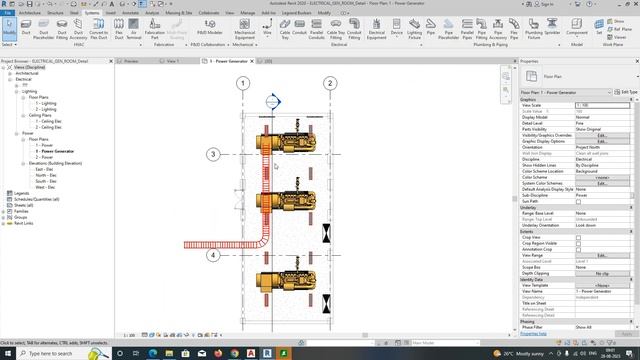Click the Windows Start button
The height and width of the screenshot is (360, 640).
[7, 353]
